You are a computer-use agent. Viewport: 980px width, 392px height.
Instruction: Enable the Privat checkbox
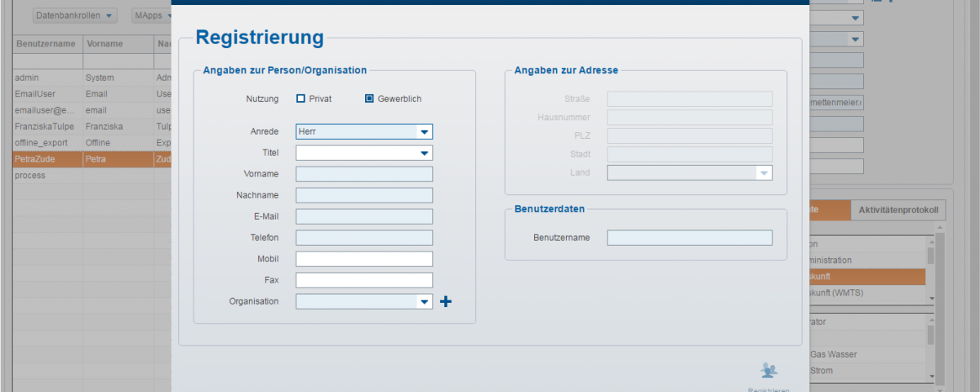pyautogui.click(x=301, y=99)
